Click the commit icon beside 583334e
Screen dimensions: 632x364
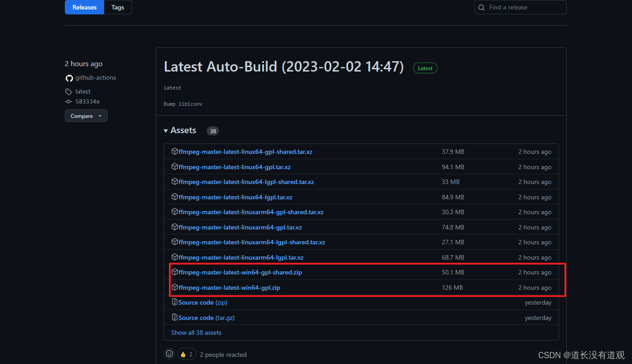click(68, 102)
